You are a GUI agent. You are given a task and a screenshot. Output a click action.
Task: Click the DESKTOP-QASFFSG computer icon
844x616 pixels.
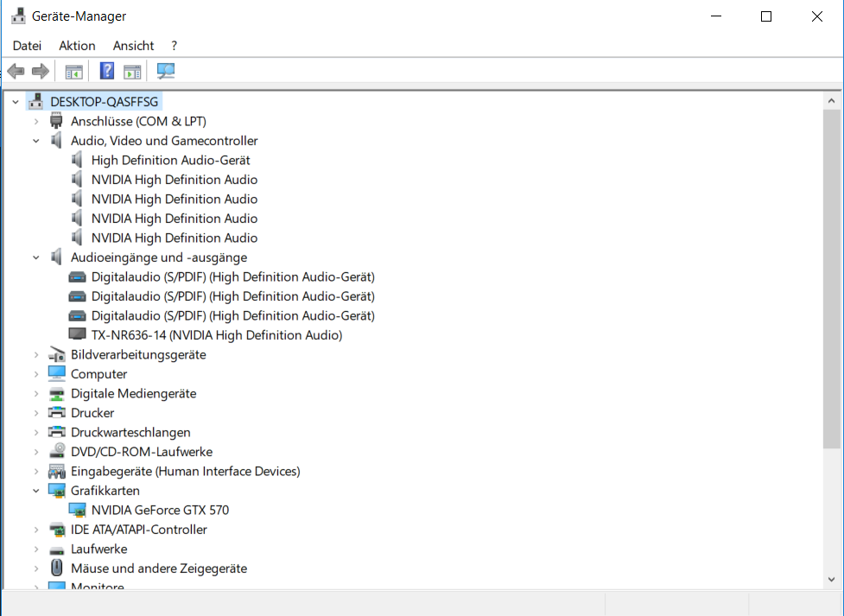(36, 101)
